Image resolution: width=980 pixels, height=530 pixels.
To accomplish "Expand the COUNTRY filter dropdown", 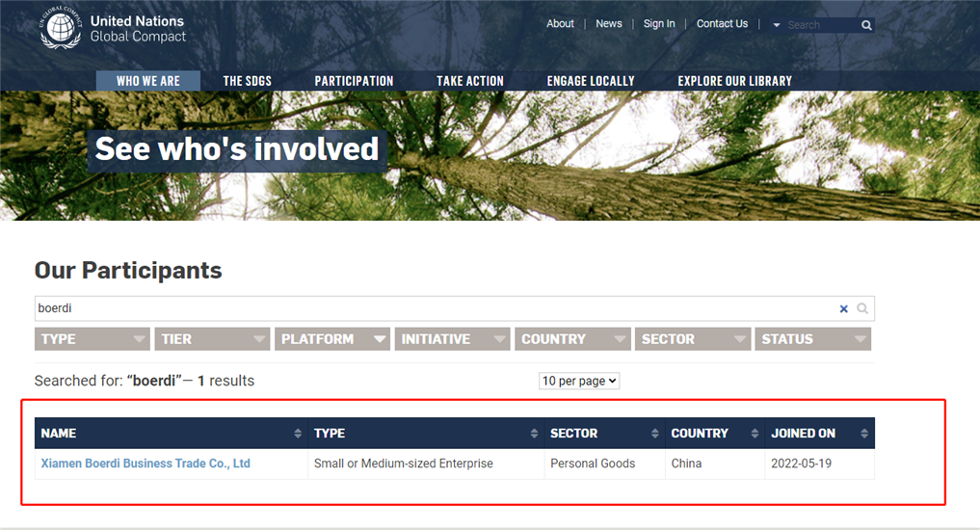I will 573,339.
